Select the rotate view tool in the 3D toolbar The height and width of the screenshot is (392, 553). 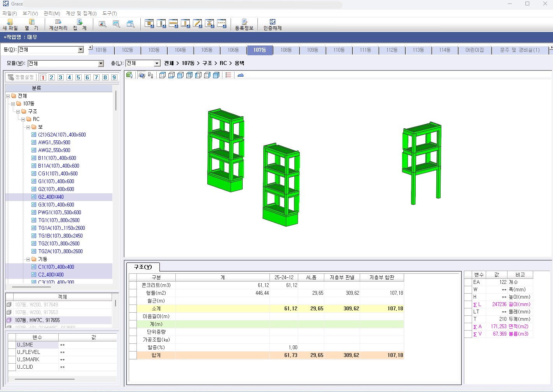(x=142, y=75)
